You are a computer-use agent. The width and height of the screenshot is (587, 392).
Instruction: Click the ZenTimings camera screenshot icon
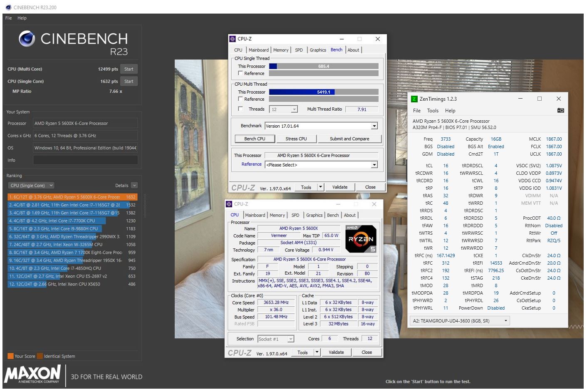[x=560, y=110]
